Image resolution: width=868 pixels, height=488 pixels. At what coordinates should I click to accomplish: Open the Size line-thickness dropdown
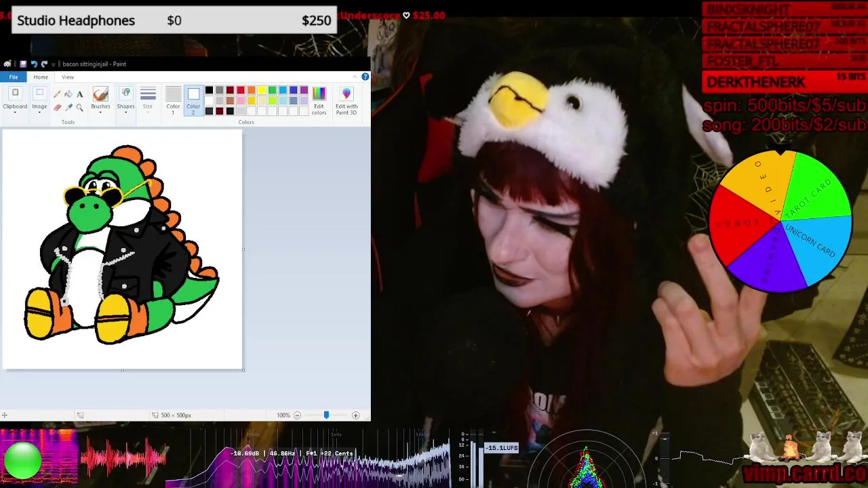pyautogui.click(x=148, y=99)
